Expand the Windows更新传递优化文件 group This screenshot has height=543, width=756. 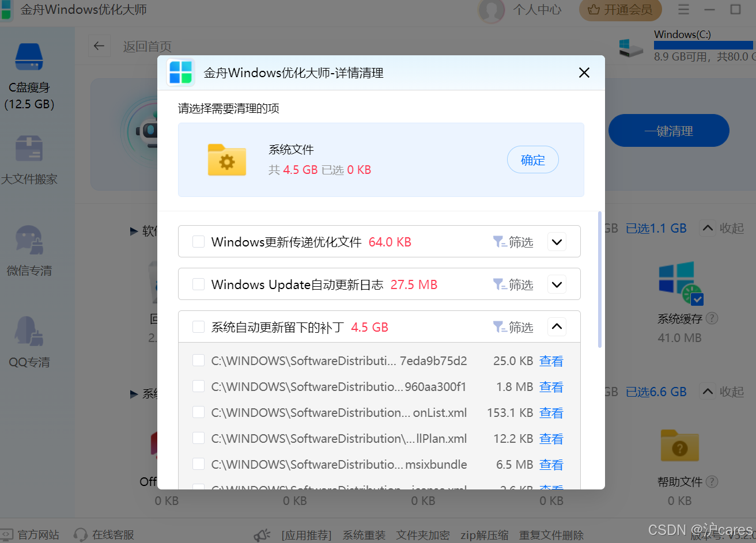(557, 242)
